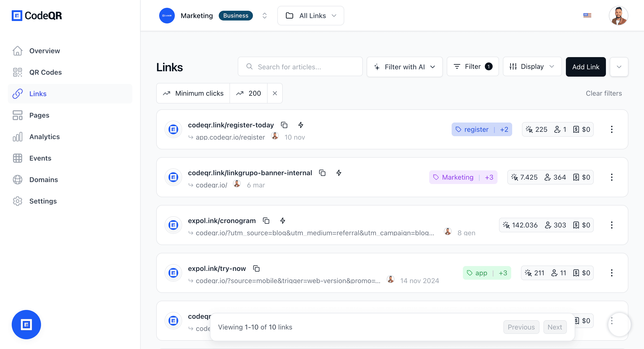This screenshot has width=644, height=349.
Task: Click the CodeQR logo in sidebar
Action: pos(37,16)
